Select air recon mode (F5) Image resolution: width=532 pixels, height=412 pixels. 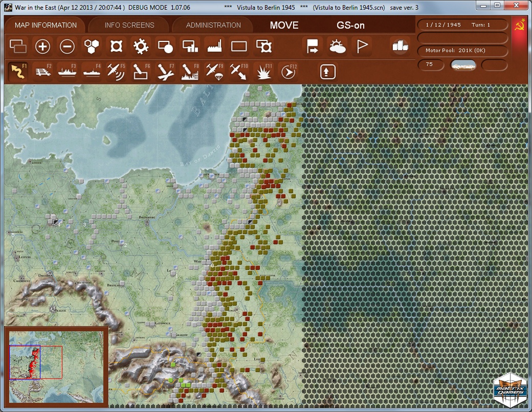click(x=116, y=72)
